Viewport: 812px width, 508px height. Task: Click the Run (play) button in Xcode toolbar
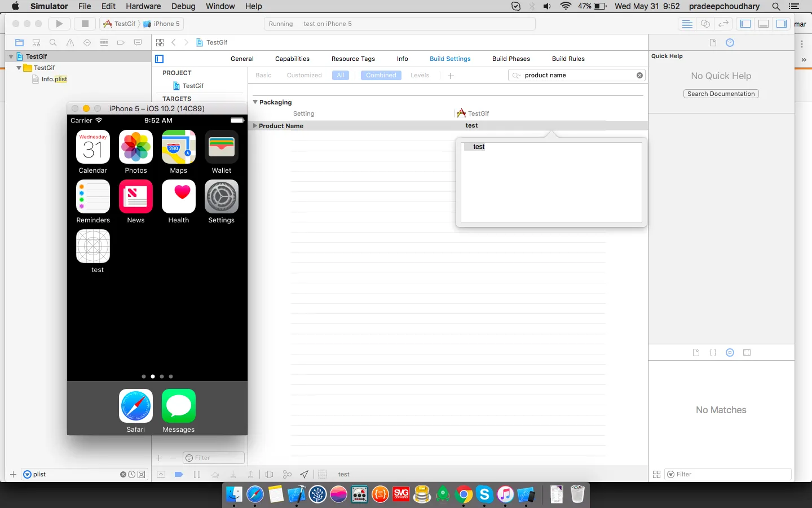pos(59,24)
